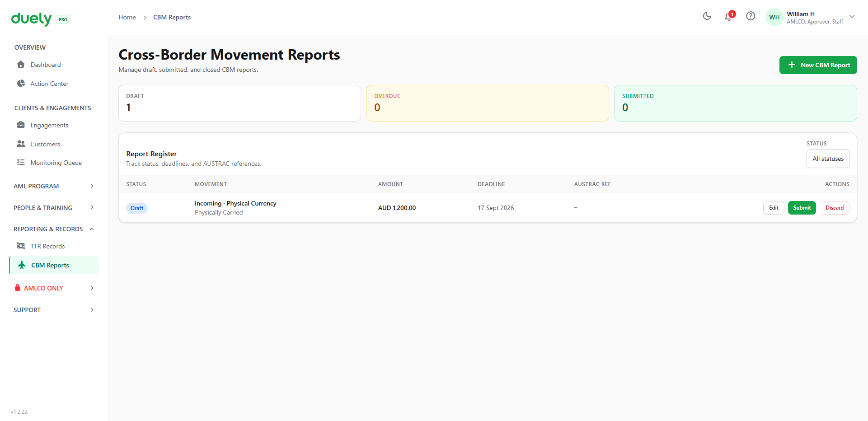Create a New CBM Report
The width and height of the screenshot is (868, 421).
[818, 65]
